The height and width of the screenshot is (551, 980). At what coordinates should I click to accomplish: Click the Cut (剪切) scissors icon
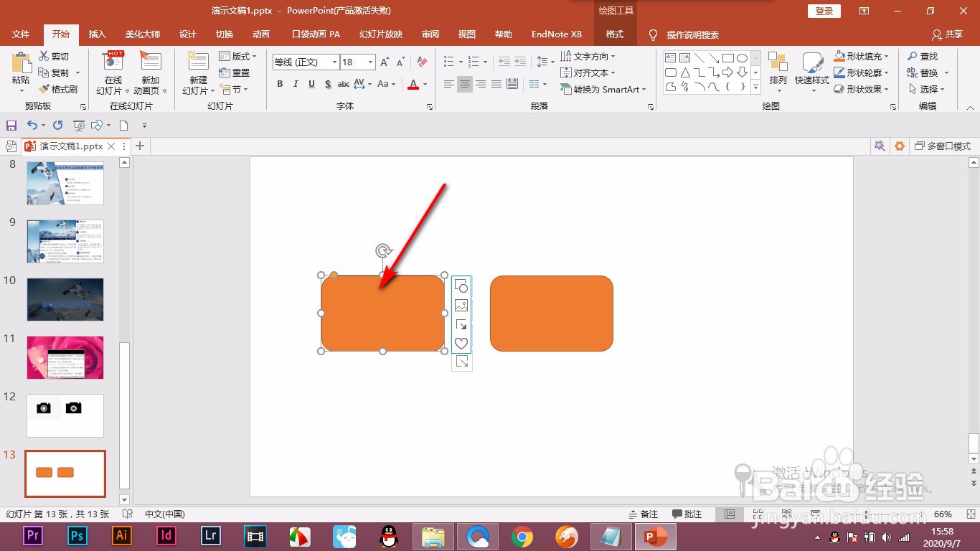(44, 56)
